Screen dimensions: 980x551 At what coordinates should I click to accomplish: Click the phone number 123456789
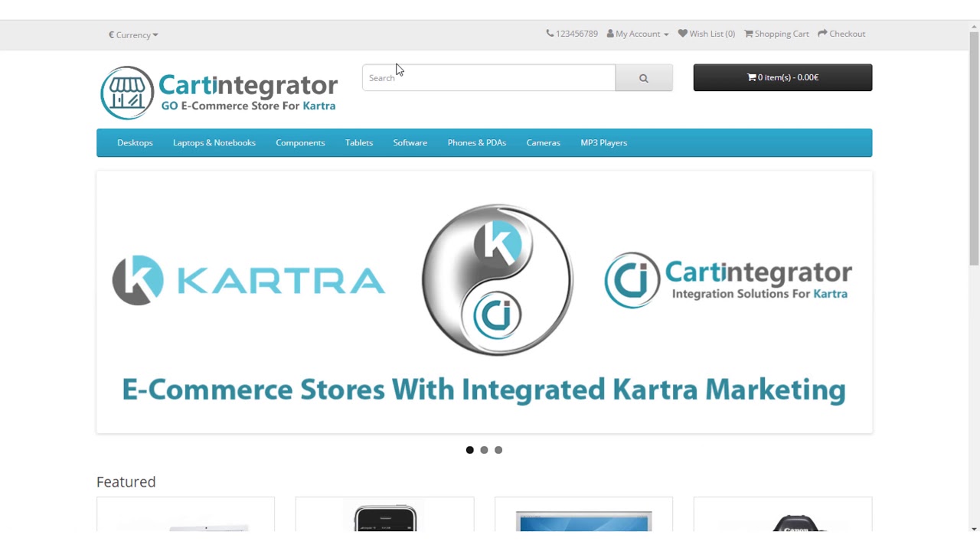pos(577,34)
